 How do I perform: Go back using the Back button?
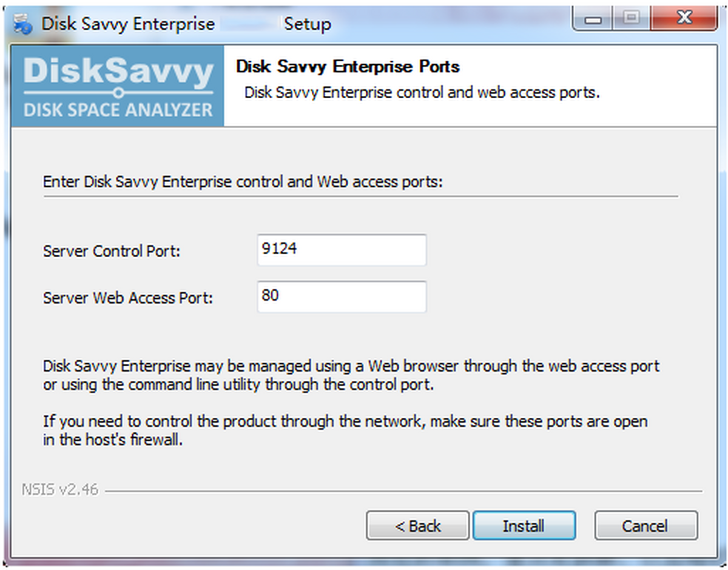[x=417, y=526]
